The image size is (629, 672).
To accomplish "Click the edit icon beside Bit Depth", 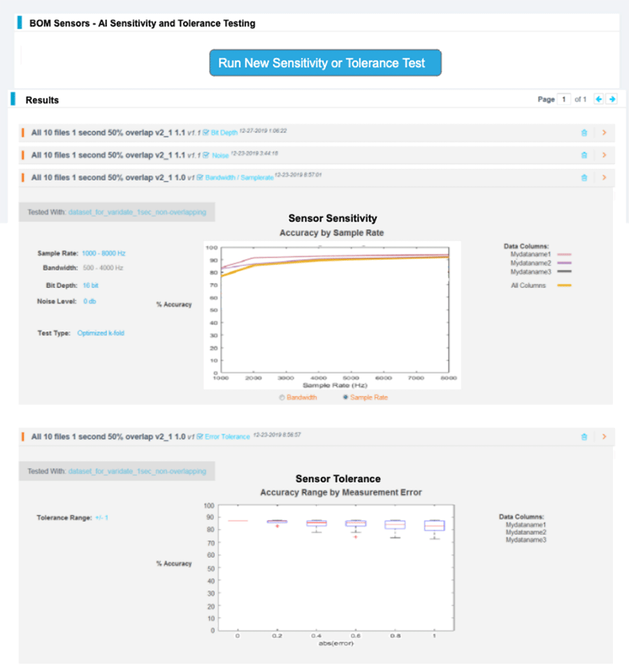I will pos(206,132).
